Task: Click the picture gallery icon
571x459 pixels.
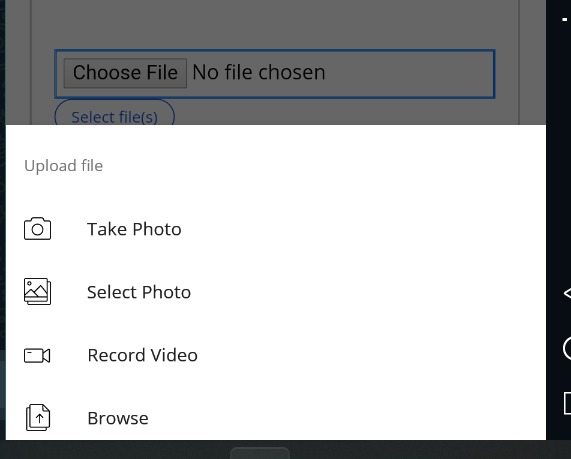Action: (38, 291)
